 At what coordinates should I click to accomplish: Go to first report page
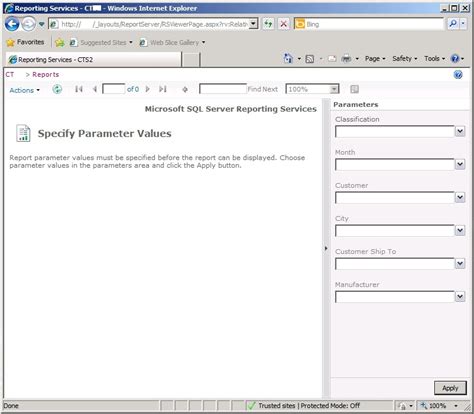pyautogui.click(x=79, y=89)
